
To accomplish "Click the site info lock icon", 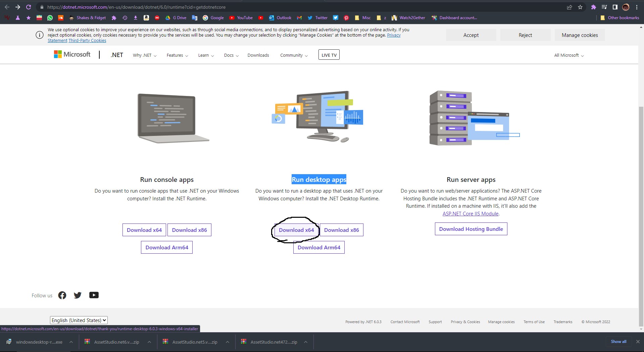I will [42, 7].
